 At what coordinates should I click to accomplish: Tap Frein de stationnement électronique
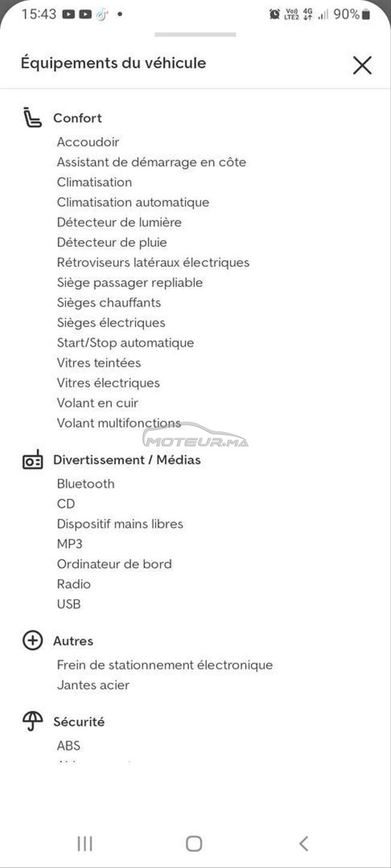pos(165,665)
